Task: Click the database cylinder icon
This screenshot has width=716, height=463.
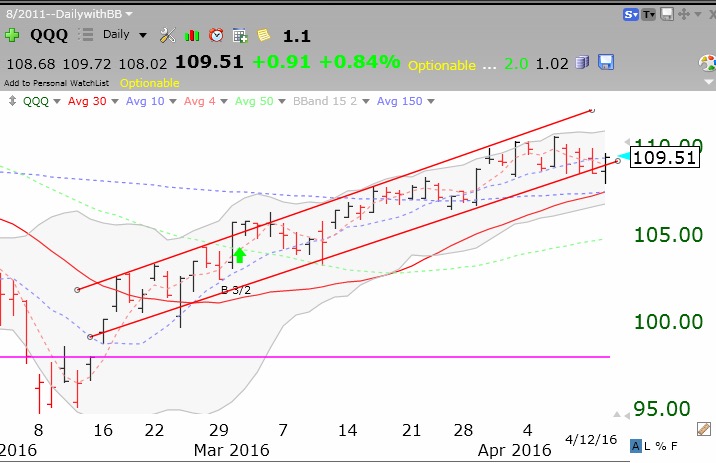Action: [583, 63]
